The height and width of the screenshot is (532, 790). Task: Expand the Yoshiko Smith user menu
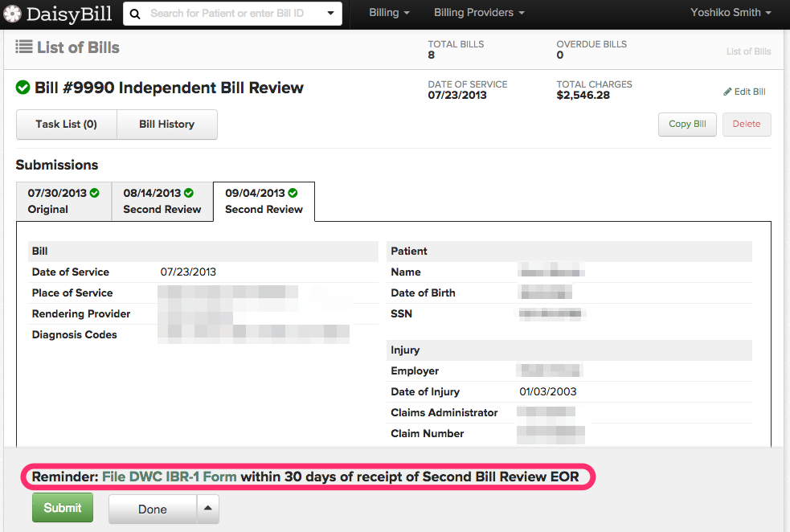pyautogui.click(x=731, y=13)
